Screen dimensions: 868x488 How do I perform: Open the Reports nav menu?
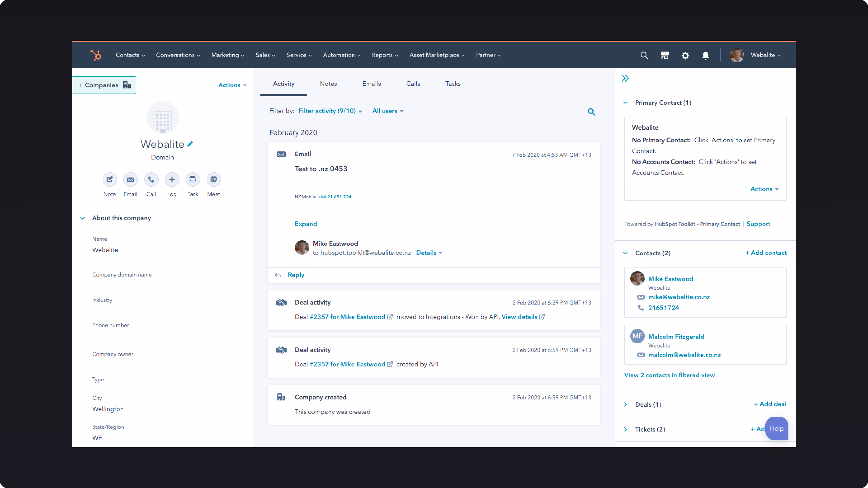pos(385,55)
